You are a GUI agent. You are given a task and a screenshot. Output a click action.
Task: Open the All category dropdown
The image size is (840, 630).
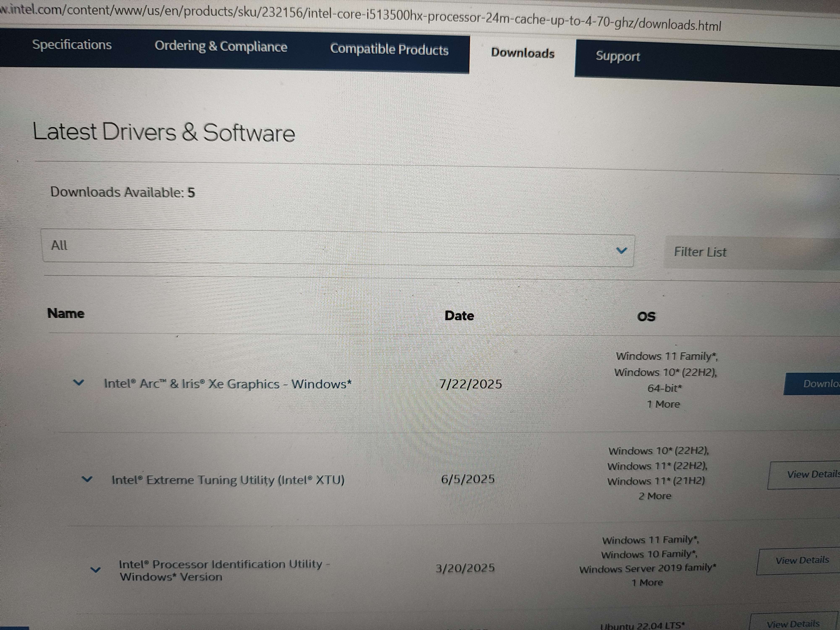(x=338, y=248)
